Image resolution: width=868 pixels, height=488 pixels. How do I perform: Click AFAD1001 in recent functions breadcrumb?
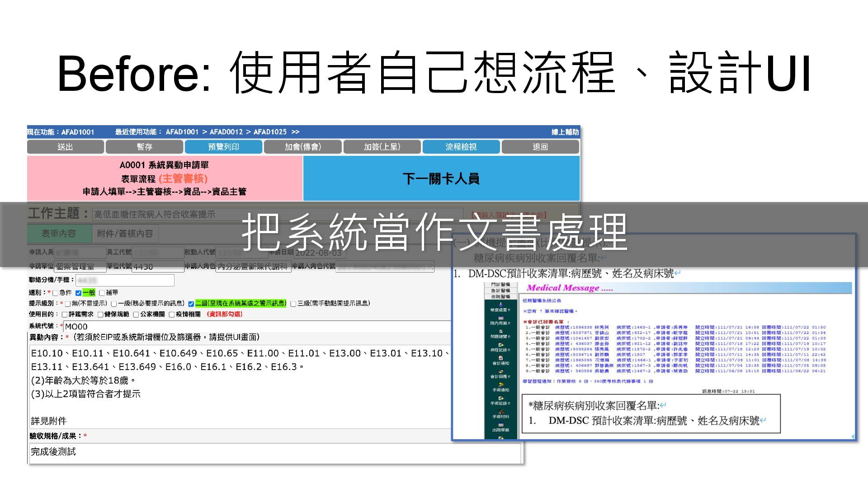tap(182, 132)
